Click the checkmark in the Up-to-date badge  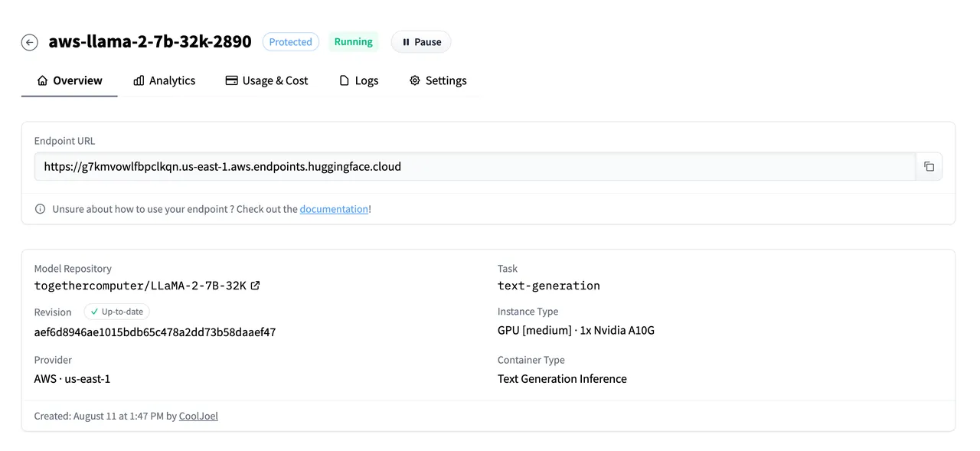(x=94, y=312)
